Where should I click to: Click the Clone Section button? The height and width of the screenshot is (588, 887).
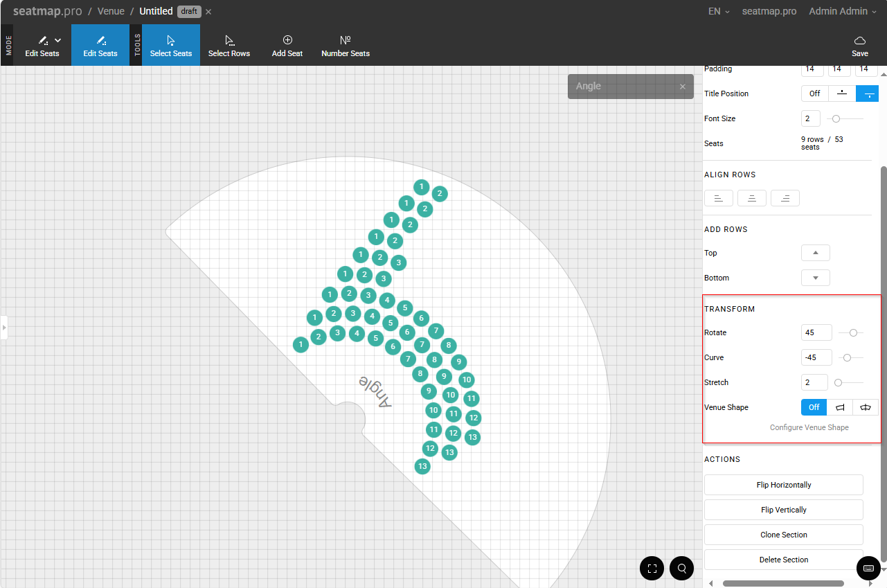[783, 535]
